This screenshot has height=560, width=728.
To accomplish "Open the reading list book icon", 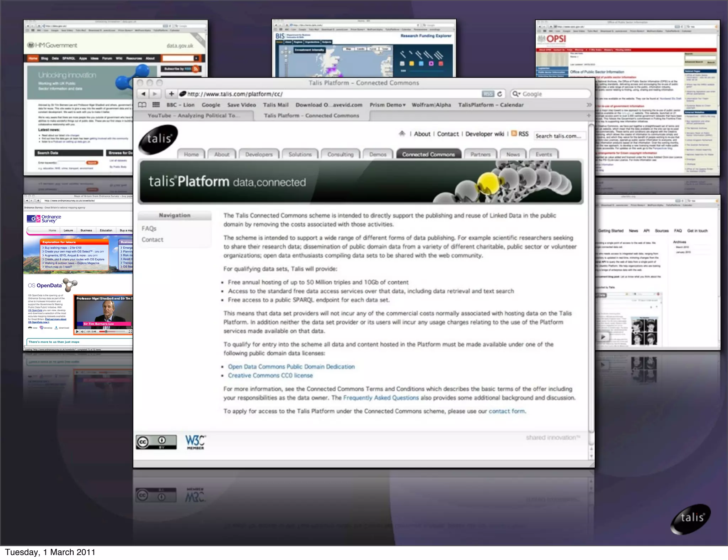I will [x=142, y=105].
